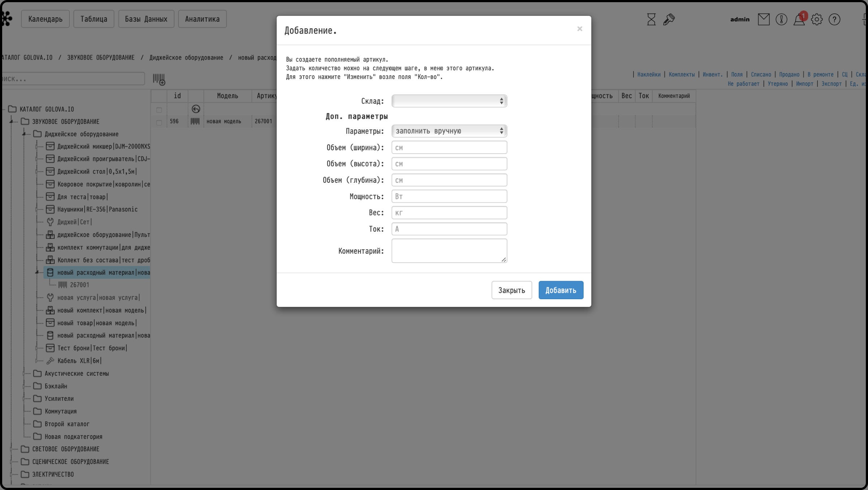Click the folder icon of СВЕТОВОЕ ОБОРУДОВАНИЕ
The height and width of the screenshot is (490, 868).
(x=25, y=449)
